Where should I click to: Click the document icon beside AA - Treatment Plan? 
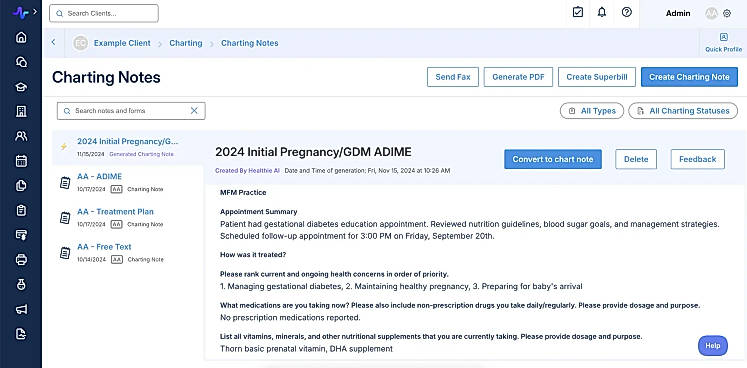(65, 218)
